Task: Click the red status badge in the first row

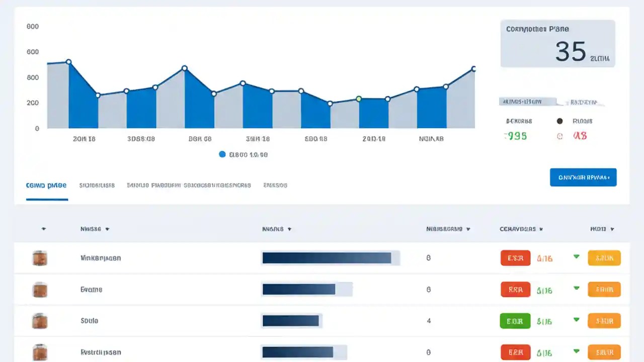Action: pos(515,257)
